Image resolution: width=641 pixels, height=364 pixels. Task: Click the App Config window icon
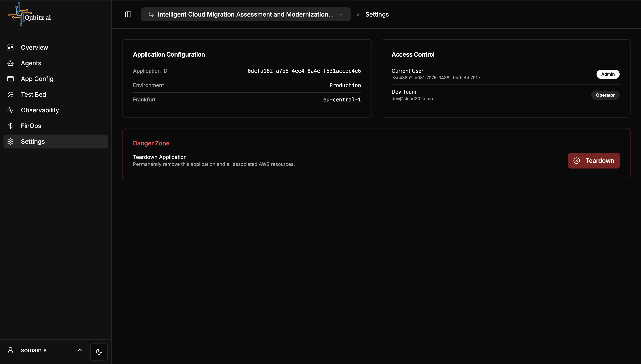[10, 79]
